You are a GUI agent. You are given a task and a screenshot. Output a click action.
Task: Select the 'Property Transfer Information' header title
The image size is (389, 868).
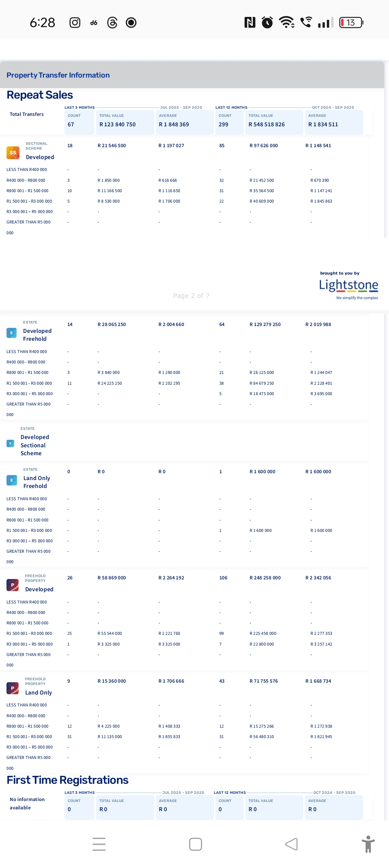coord(58,75)
